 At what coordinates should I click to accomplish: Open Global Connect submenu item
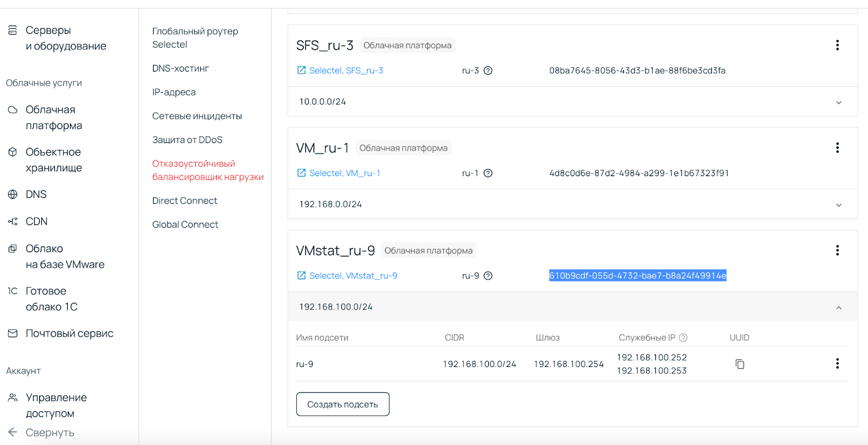185,224
